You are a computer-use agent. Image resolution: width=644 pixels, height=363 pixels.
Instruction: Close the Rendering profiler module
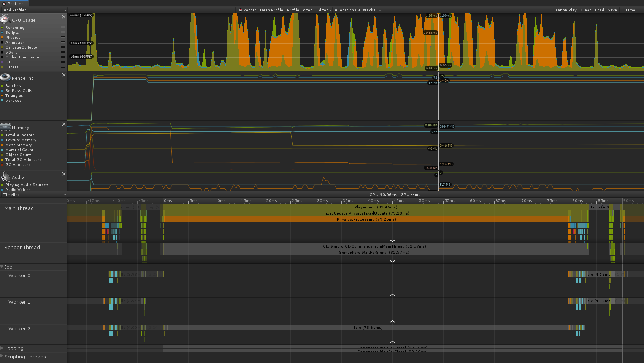coord(64,75)
